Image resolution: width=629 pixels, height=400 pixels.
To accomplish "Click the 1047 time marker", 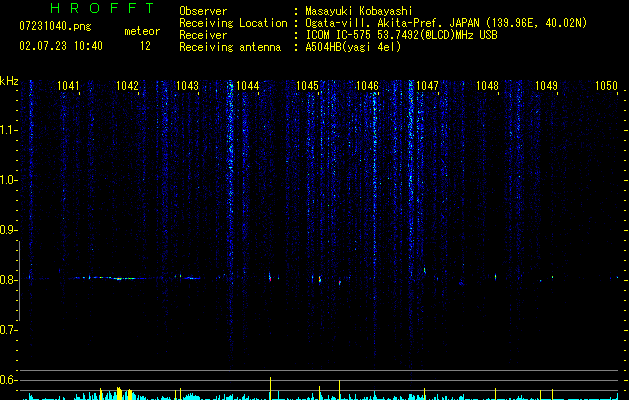I will (x=427, y=86).
